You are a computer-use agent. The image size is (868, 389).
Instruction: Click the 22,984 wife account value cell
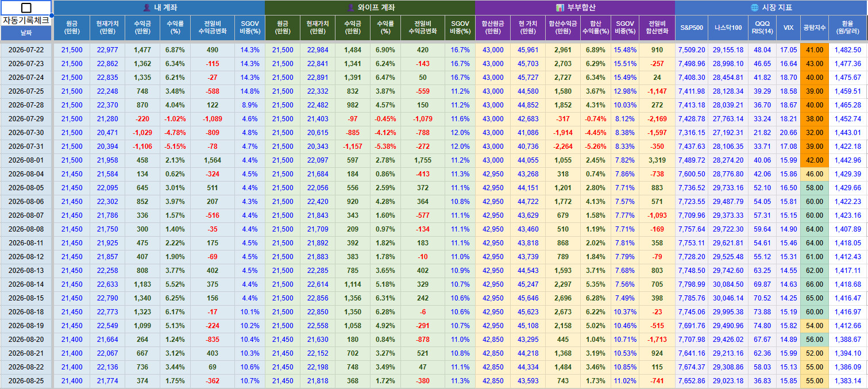coord(318,50)
